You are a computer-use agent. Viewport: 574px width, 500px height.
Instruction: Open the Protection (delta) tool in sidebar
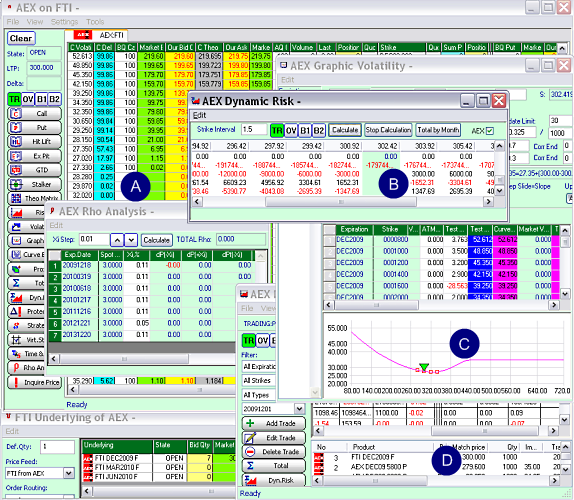[26, 311]
